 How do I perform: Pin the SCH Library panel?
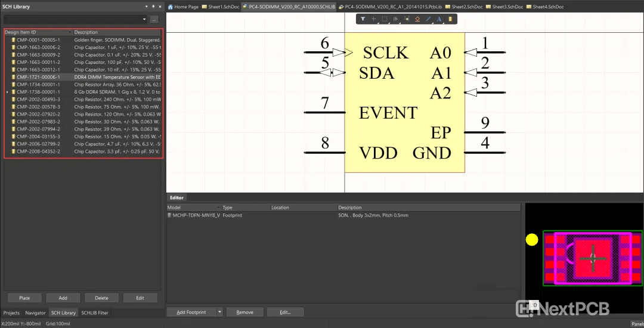pyautogui.click(x=153, y=7)
